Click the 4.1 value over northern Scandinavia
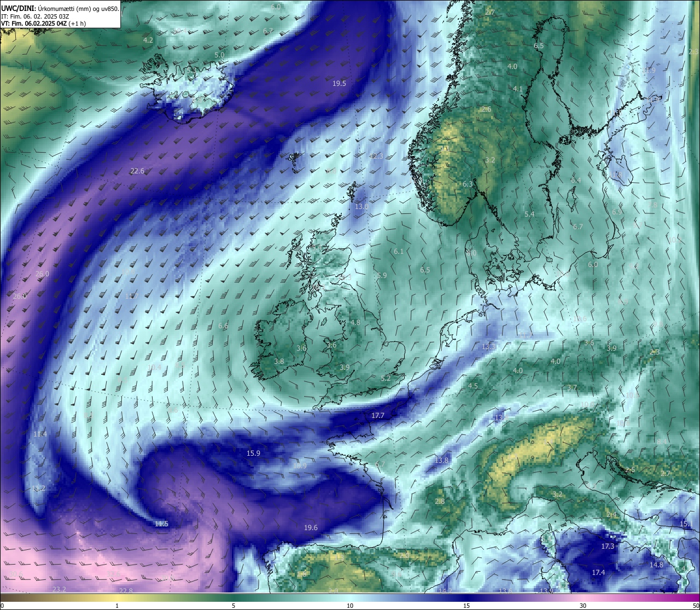 (x=518, y=89)
